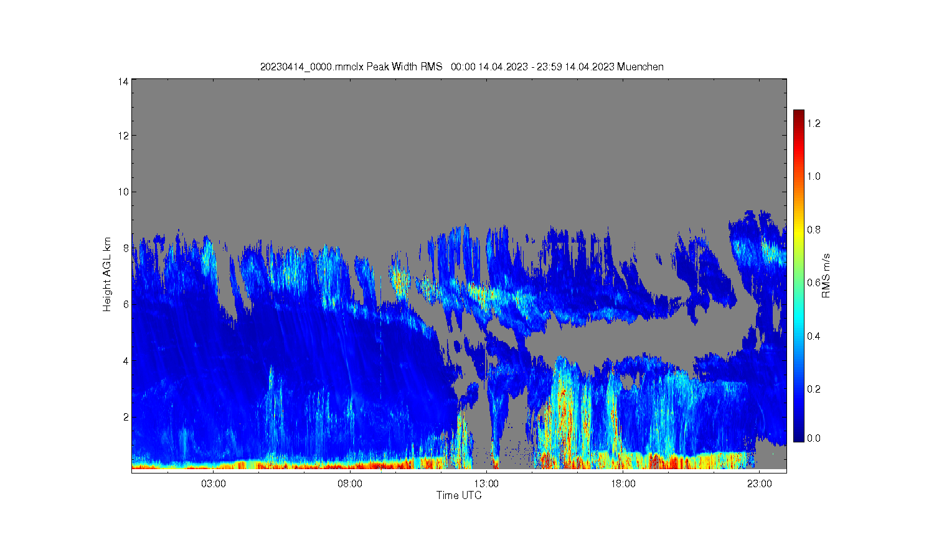
Task: Click the height tick label 2
Action: point(126,417)
